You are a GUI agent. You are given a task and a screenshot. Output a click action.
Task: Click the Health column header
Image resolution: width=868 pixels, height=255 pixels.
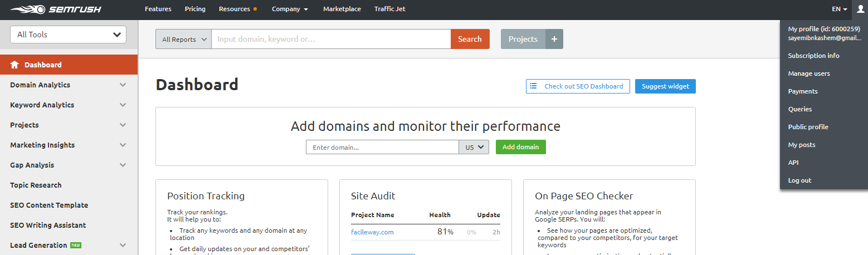tap(440, 215)
